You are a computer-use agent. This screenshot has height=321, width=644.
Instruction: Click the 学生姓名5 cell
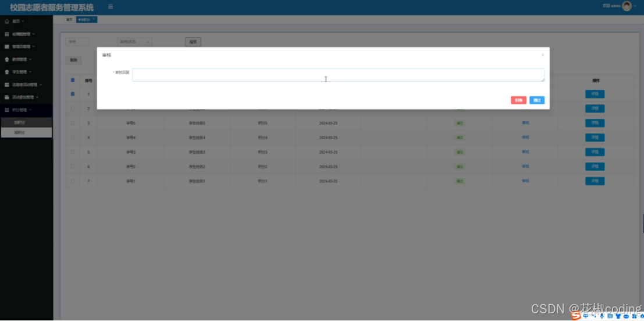197,123
